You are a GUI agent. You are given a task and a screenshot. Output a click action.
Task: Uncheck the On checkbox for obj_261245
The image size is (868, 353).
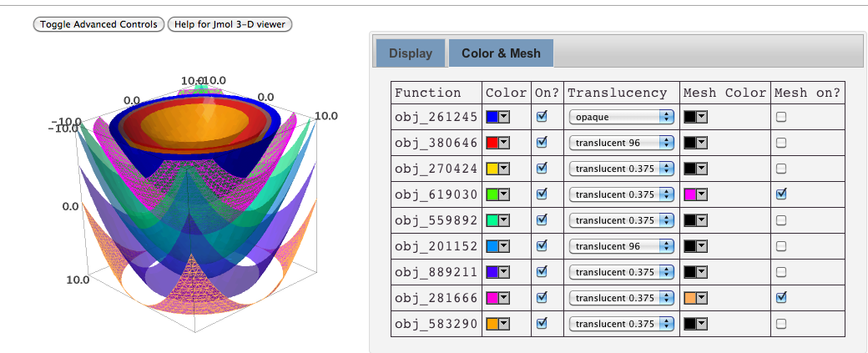pos(542,118)
